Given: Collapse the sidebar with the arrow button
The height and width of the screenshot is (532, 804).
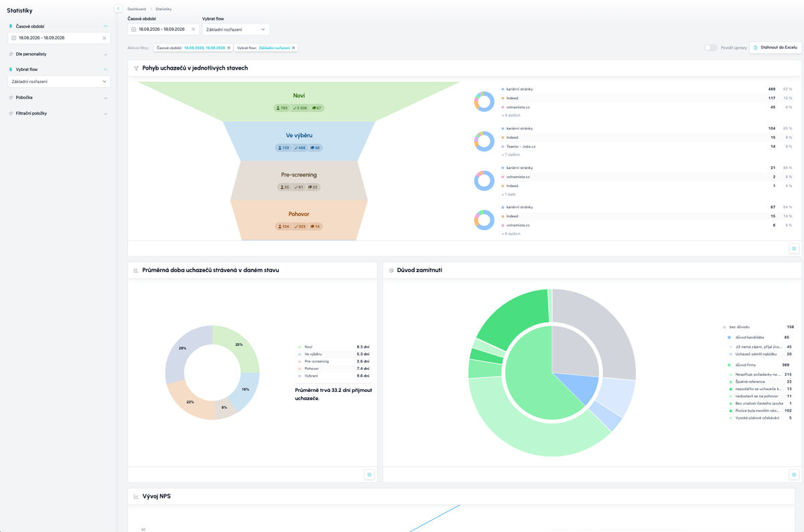Looking at the screenshot, I should tap(119, 8).
